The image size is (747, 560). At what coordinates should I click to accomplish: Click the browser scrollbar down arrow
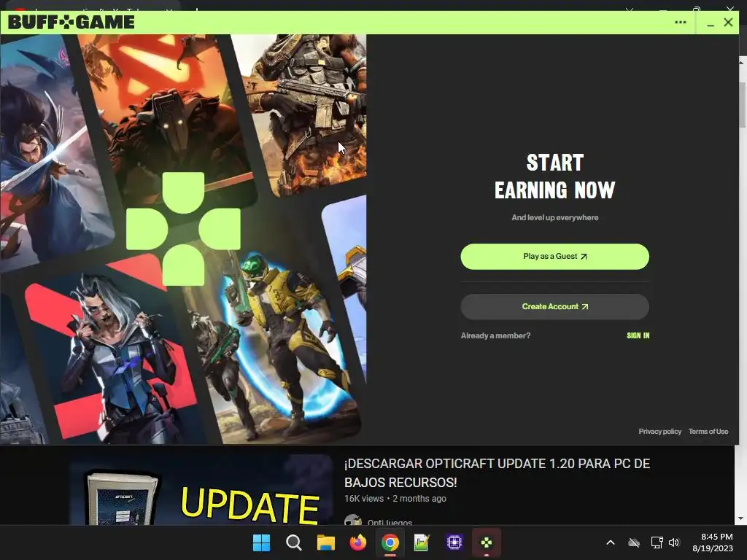point(742,518)
